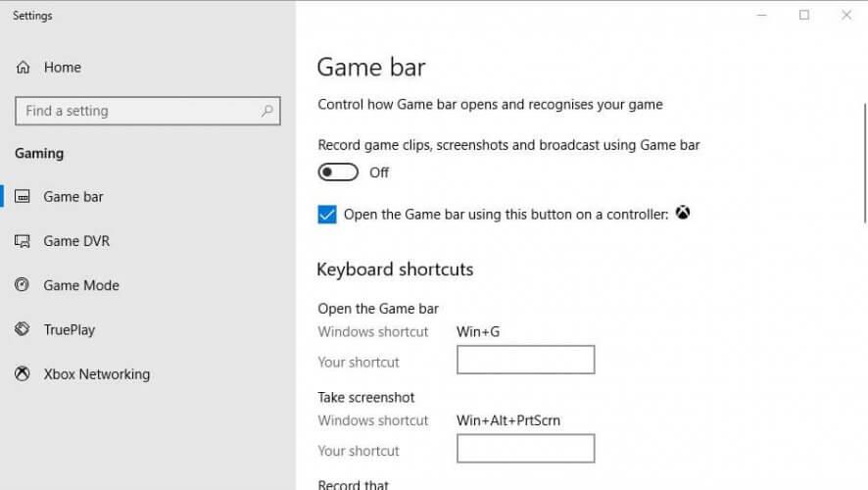Click the Gaming section label
The width and height of the screenshot is (868, 490).
tap(39, 153)
